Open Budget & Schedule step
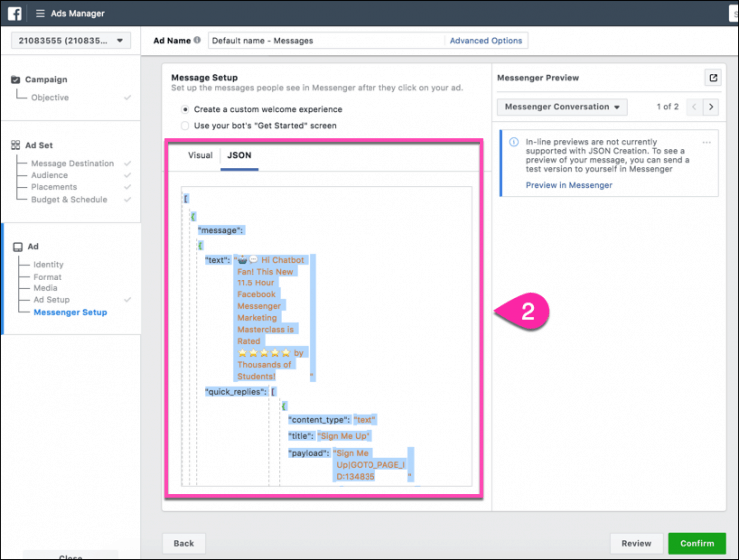The width and height of the screenshot is (739, 560). pyautogui.click(x=69, y=200)
